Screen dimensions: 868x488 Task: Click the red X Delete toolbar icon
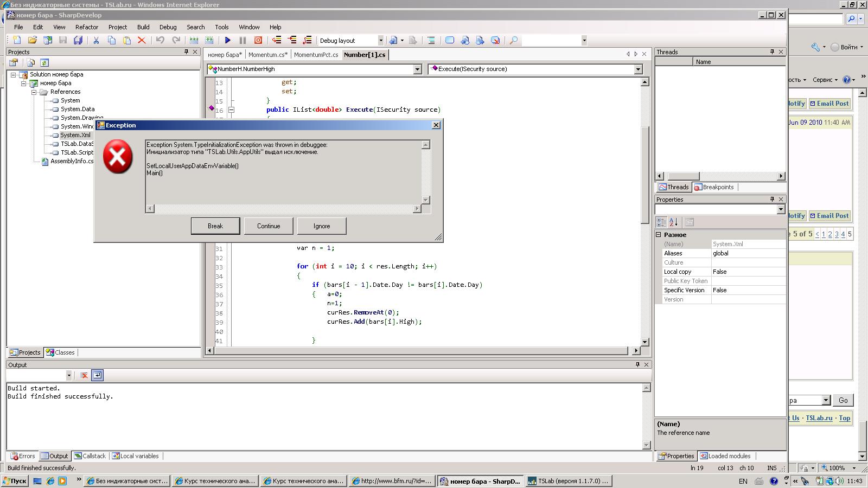(x=142, y=40)
